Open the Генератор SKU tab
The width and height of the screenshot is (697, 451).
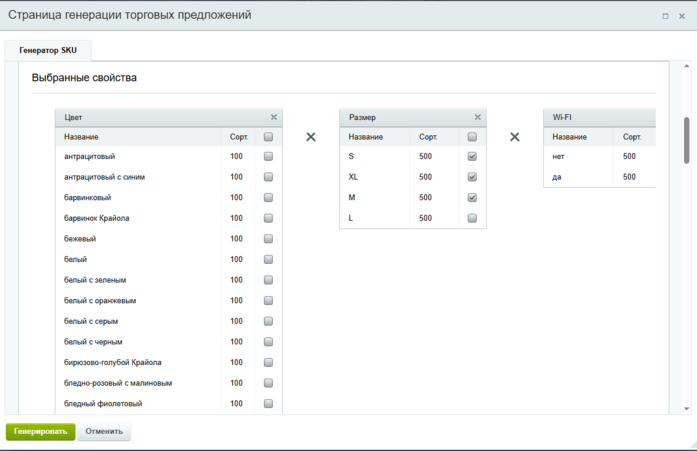pos(48,50)
